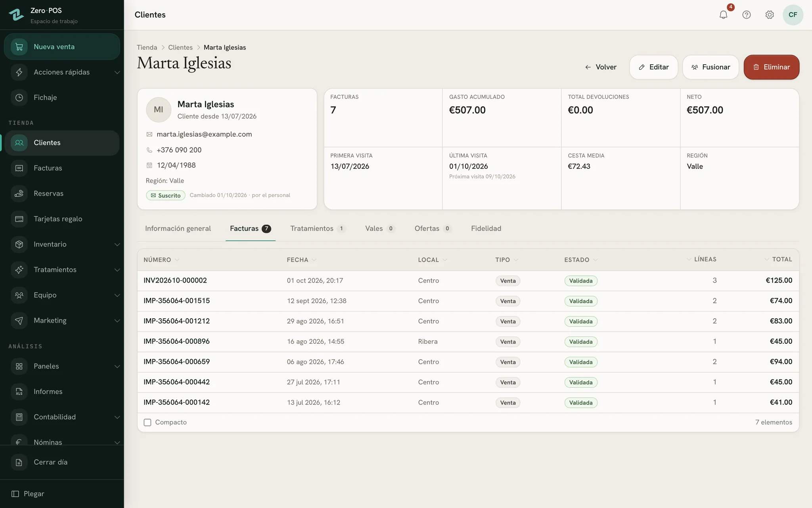Open Tarjetas regalo sidebar item
The width and height of the screenshot is (812, 508).
[62, 219]
